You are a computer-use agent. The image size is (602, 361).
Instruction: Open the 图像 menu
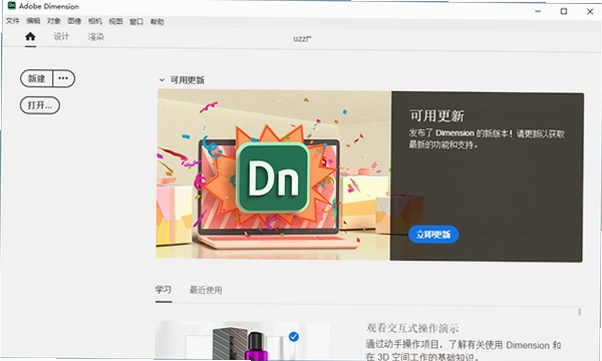[74, 21]
